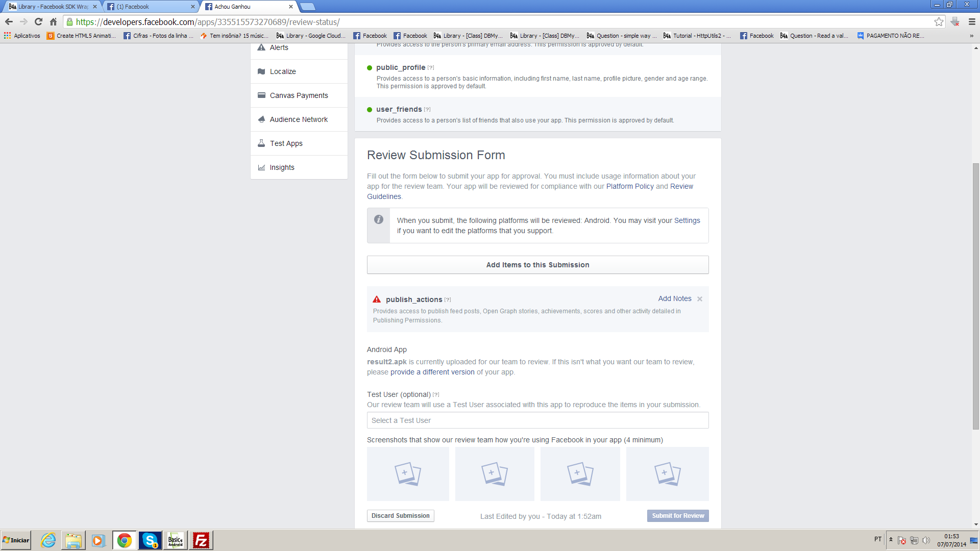The width and height of the screenshot is (980, 551).
Task: Bookmark this page with the star icon
Action: (939, 21)
